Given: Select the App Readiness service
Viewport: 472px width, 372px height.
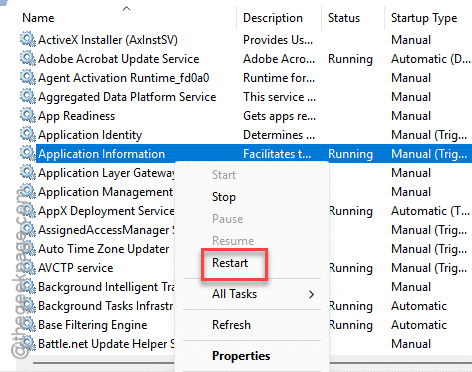Looking at the screenshot, I should (x=76, y=116).
